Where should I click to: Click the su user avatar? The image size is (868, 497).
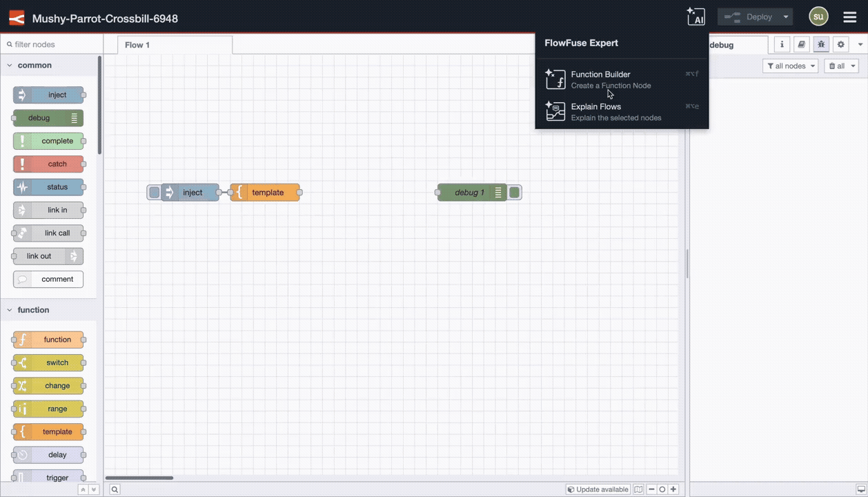coord(818,16)
